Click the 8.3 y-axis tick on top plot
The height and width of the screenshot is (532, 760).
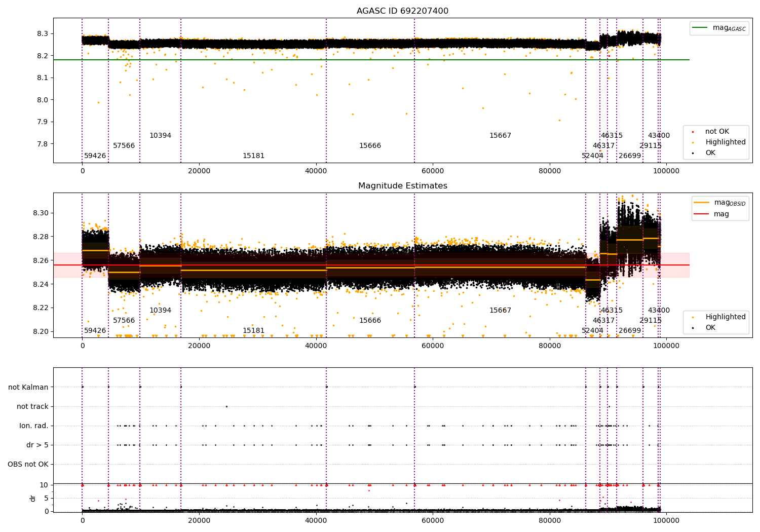point(43,34)
